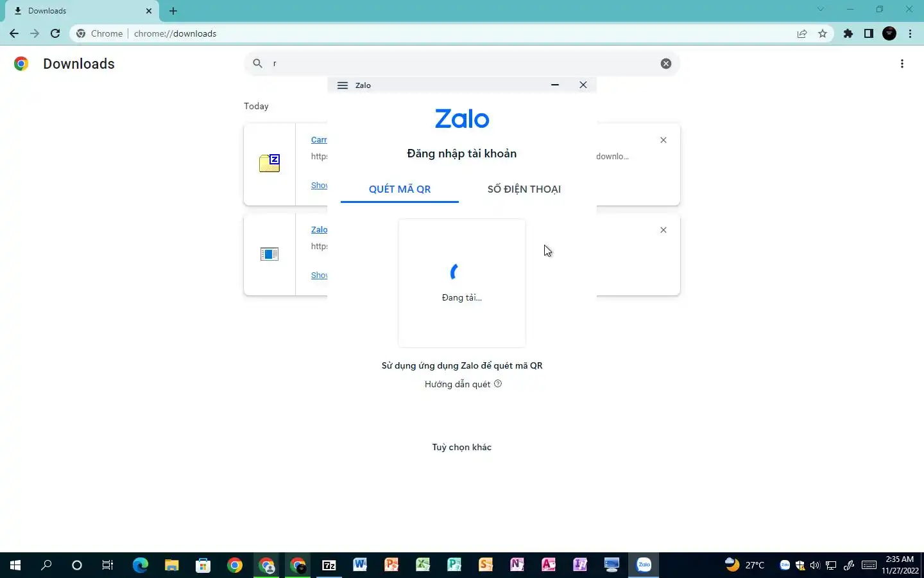Image resolution: width=924 pixels, height=578 pixels.
Task: Reload the Downloads page
Action: point(55,33)
